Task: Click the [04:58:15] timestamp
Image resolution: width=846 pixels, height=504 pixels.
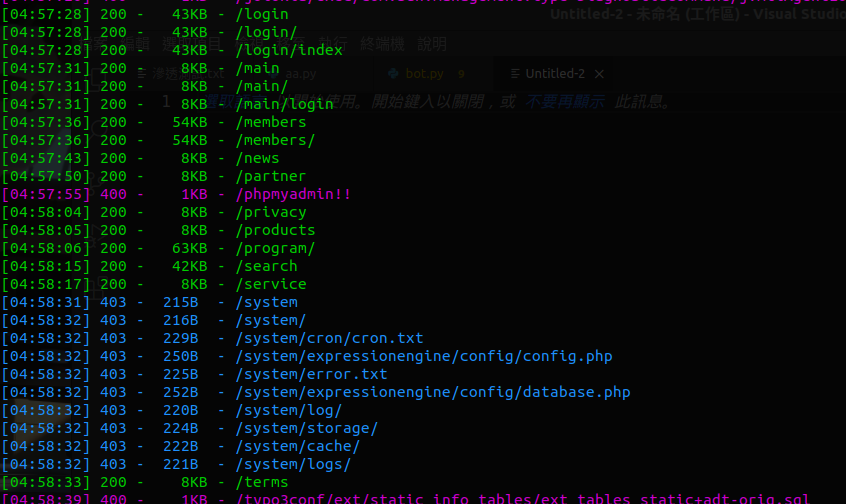Action: click(x=46, y=267)
